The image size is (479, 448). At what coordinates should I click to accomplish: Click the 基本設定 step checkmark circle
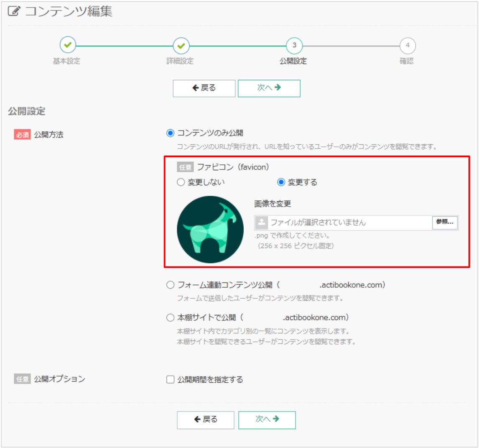[x=67, y=45]
